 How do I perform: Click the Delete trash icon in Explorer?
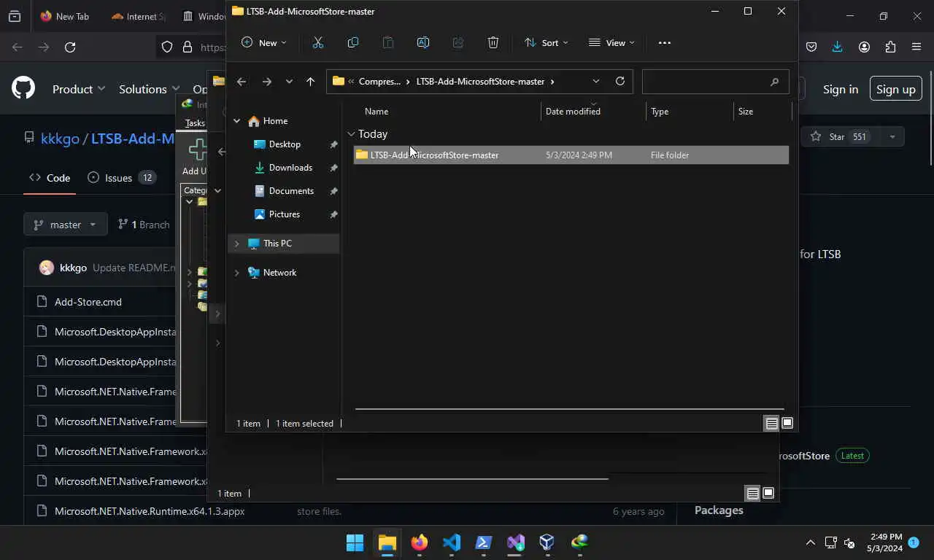coord(493,43)
